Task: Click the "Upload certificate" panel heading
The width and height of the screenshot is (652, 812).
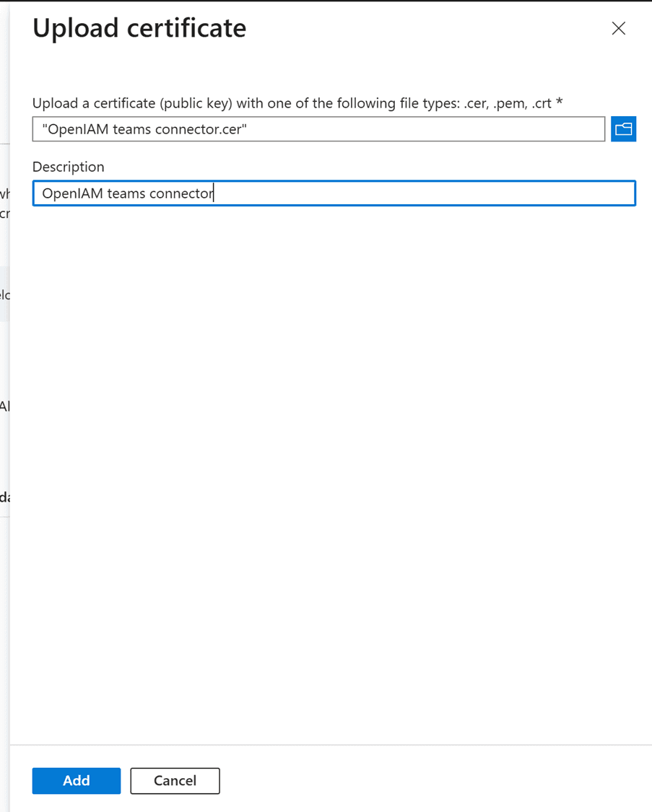Action: click(139, 28)
